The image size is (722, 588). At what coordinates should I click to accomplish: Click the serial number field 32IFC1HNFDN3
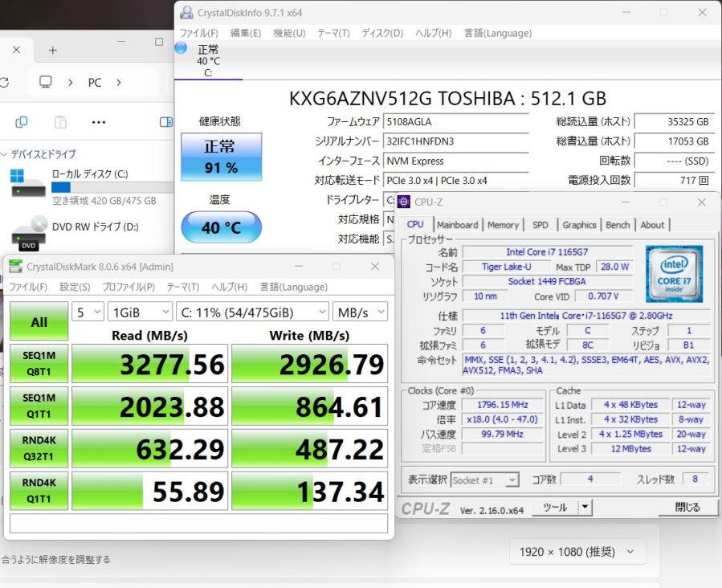pos(456,141)
